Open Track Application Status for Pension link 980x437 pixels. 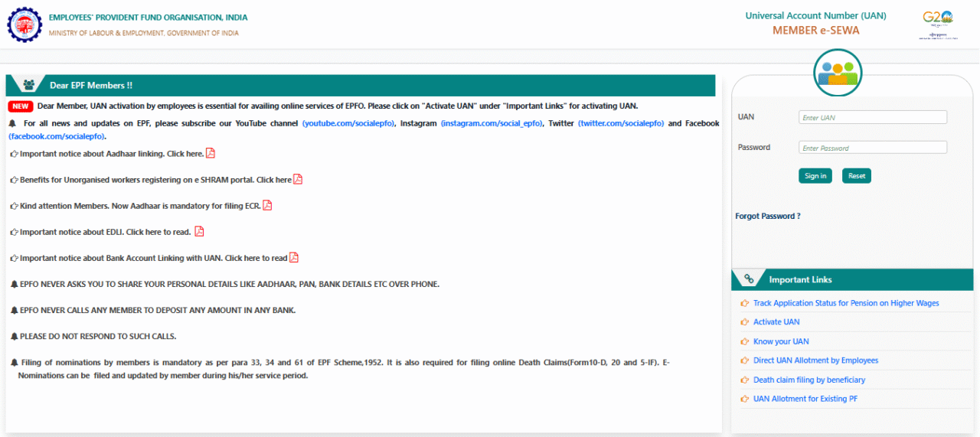click(846, 303)
